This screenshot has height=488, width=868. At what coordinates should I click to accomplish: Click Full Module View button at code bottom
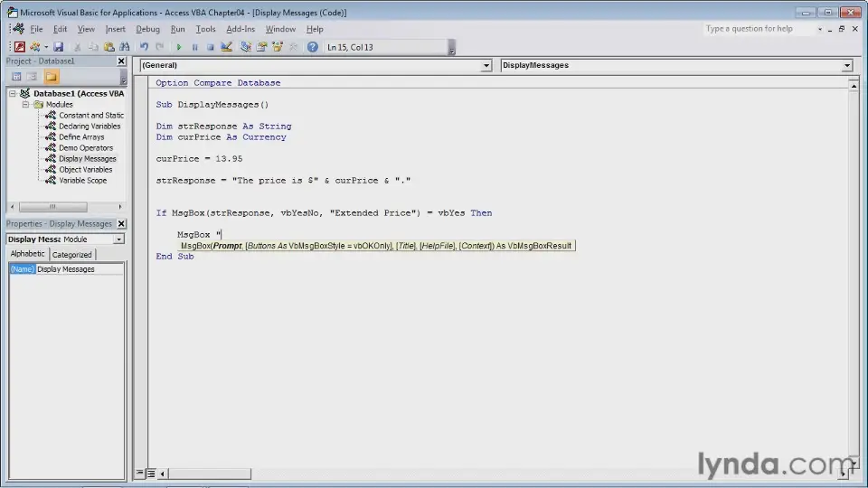[x=151, y=474]
